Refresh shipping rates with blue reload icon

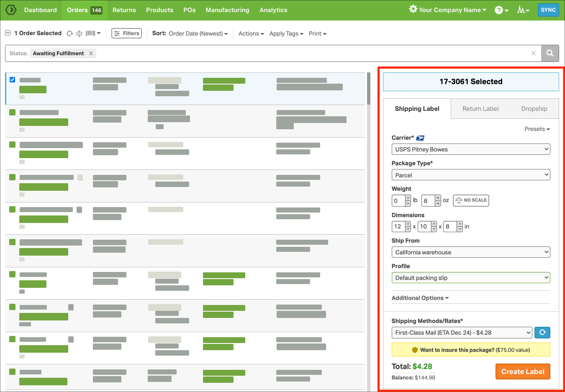coord(542,333)
